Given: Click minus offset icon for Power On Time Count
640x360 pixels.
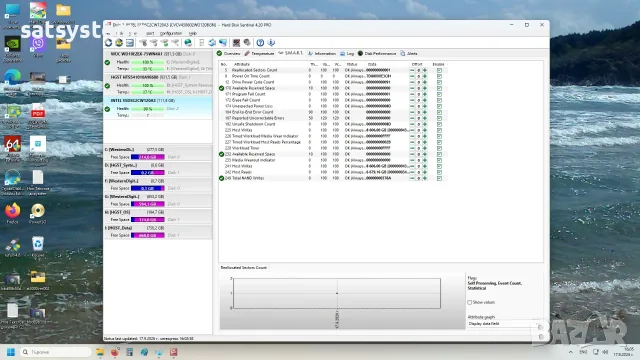Looking at the screenshot, I should point(412,76).
